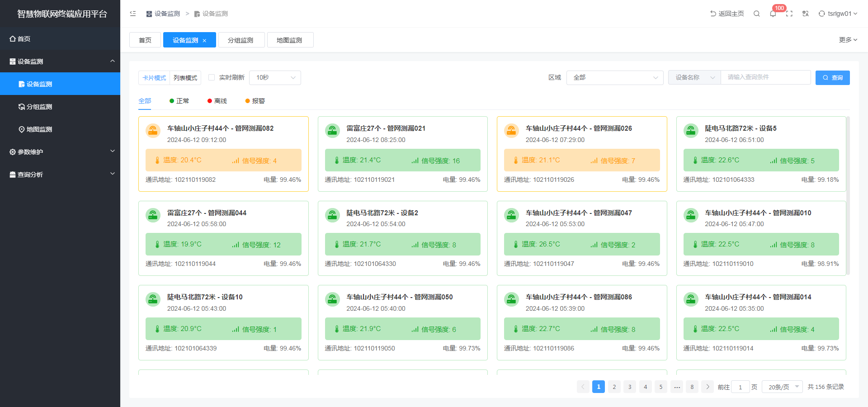Screen dimensions: 868x407
Task: Open the 10秒 refresh interval dropdown
Action: point(275,78)
